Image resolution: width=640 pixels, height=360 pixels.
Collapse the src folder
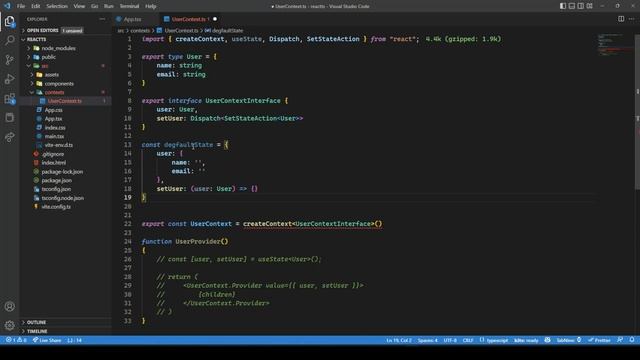[x=65, y=66]
